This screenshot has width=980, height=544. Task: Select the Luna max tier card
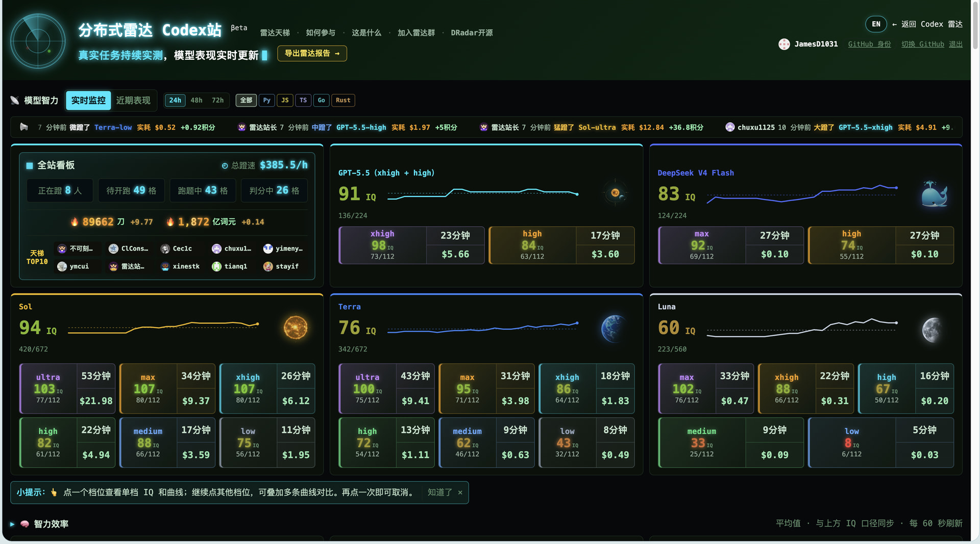pos(706,388)
